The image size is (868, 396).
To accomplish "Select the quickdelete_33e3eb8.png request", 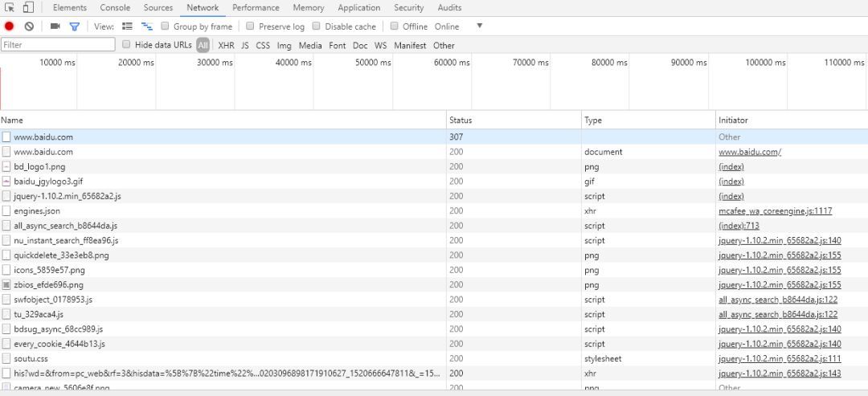I will 434,255.
